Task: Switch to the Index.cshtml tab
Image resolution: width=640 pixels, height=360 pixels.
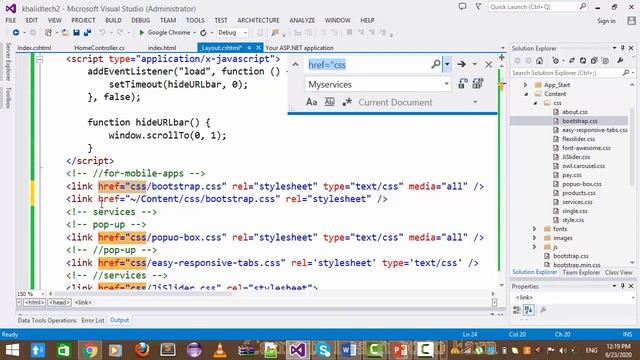Action: [x=34, y=48]
